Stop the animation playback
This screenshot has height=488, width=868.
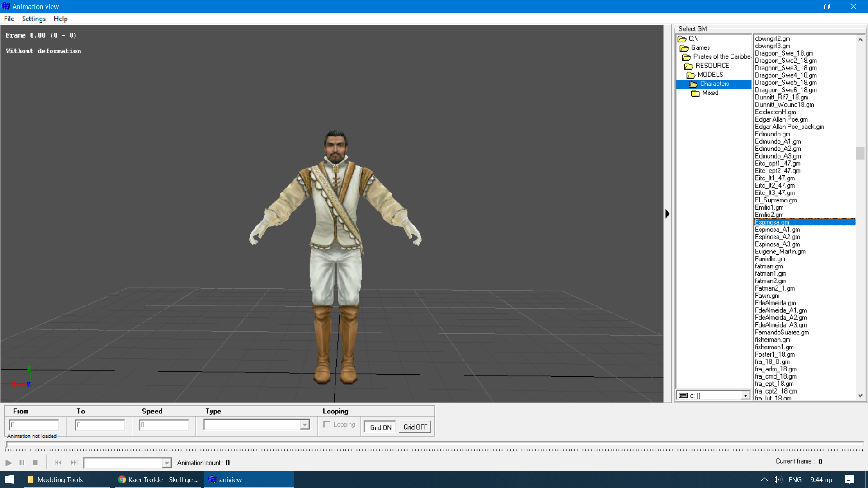(35, 463)
